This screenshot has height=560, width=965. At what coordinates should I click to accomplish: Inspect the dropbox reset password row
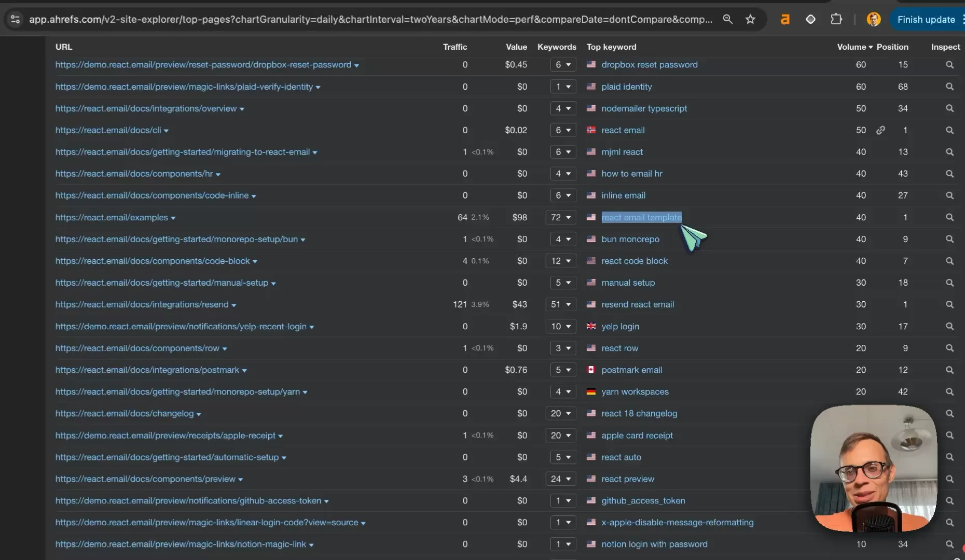coord(949,65)
